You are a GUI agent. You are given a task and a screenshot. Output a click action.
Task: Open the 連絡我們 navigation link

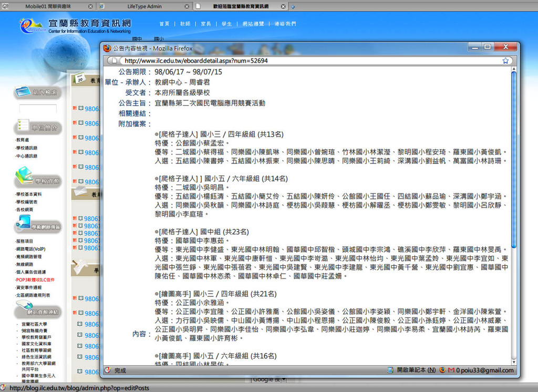tap(285, 24)
